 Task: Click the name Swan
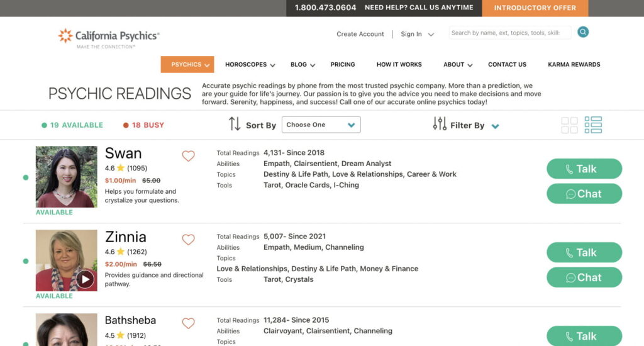(123, 153)
